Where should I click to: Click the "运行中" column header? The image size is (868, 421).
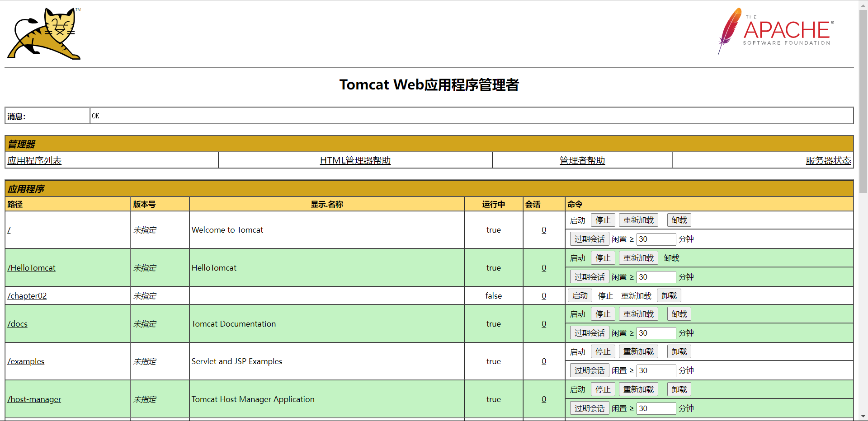coord(494,204)
